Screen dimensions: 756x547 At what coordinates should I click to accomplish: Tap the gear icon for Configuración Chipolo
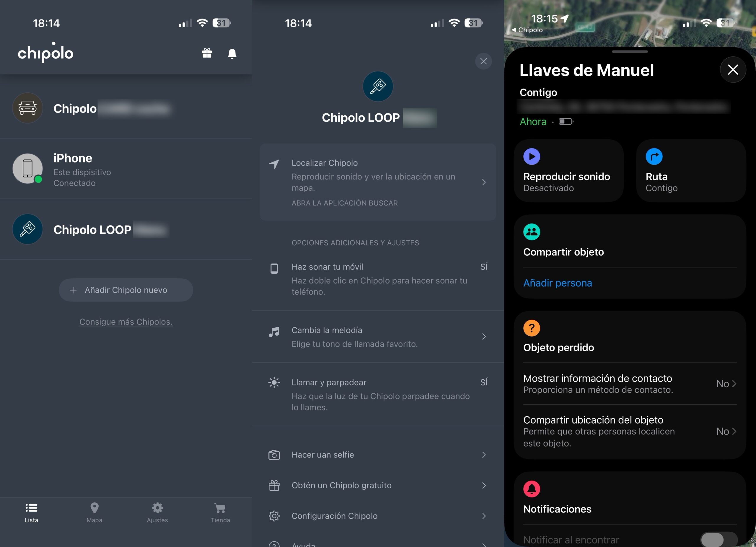274,516
